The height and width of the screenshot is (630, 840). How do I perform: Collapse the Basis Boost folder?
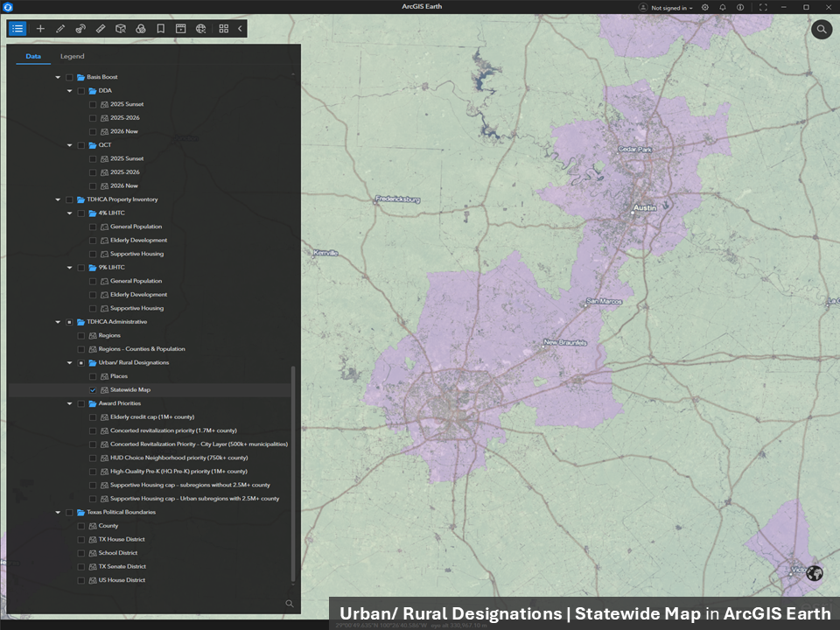(58, 77)
